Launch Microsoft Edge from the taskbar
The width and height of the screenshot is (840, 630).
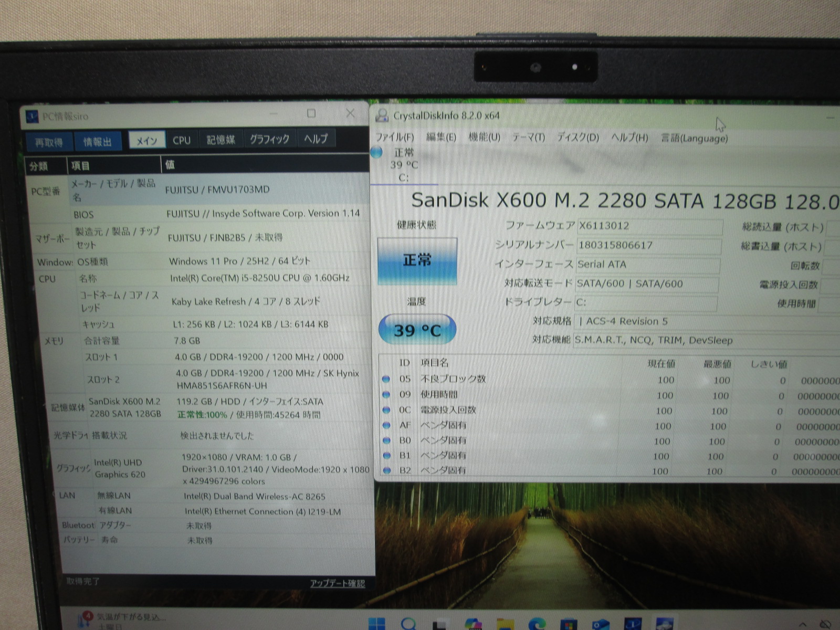pyautogui.click(x=537, y=624)
